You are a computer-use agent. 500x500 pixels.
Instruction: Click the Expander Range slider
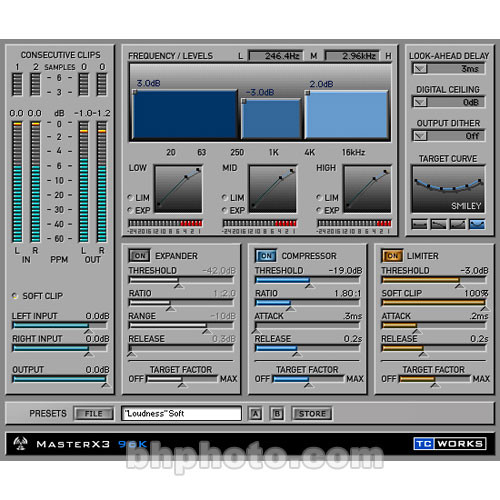coord(181,325)
